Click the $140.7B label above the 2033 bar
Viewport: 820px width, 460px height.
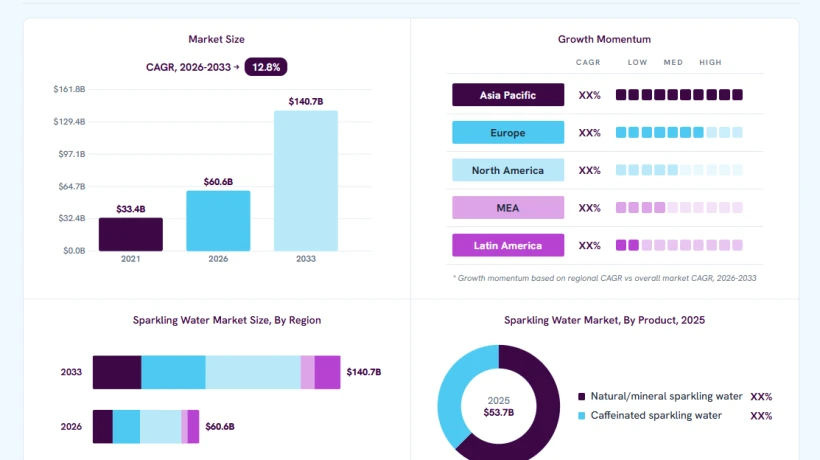pyautogui.click(x=306, y=101)
